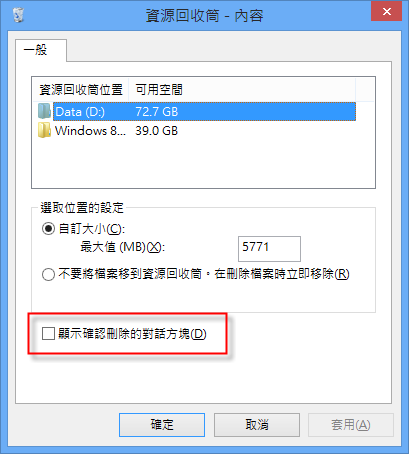Click the 72.7 GB free space cell

[x=157, y=112]
